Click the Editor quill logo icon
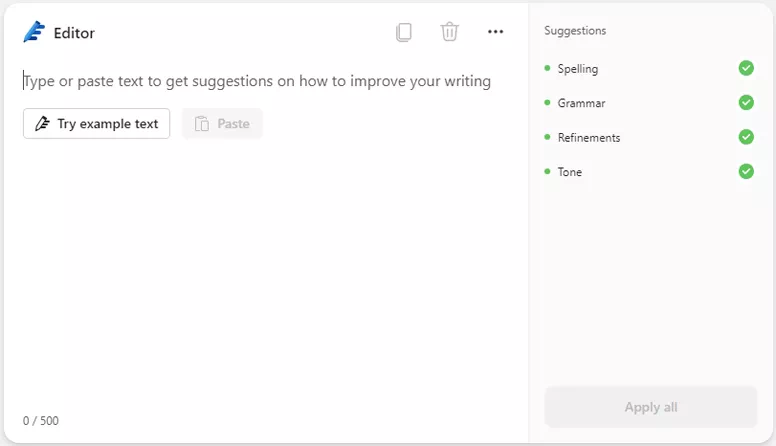 click(x=34, y=32)
